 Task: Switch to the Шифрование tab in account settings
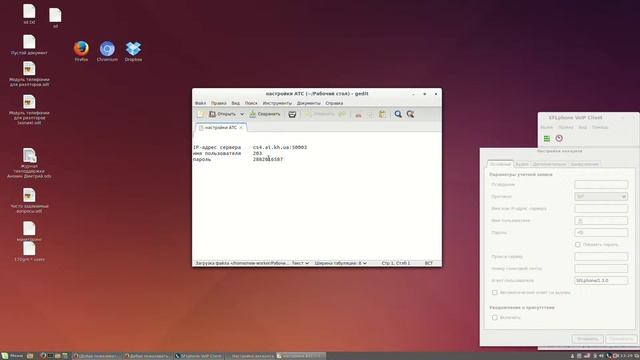point(584,164)
